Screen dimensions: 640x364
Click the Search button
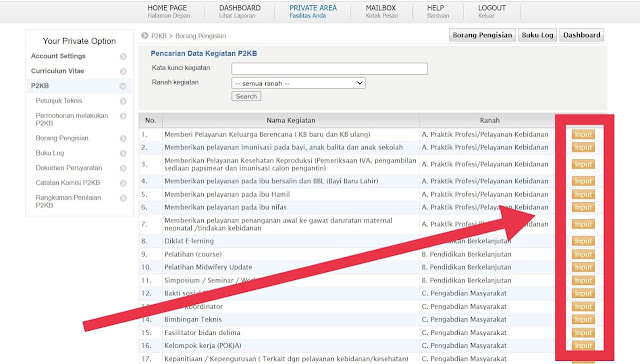tap(246, 96)
